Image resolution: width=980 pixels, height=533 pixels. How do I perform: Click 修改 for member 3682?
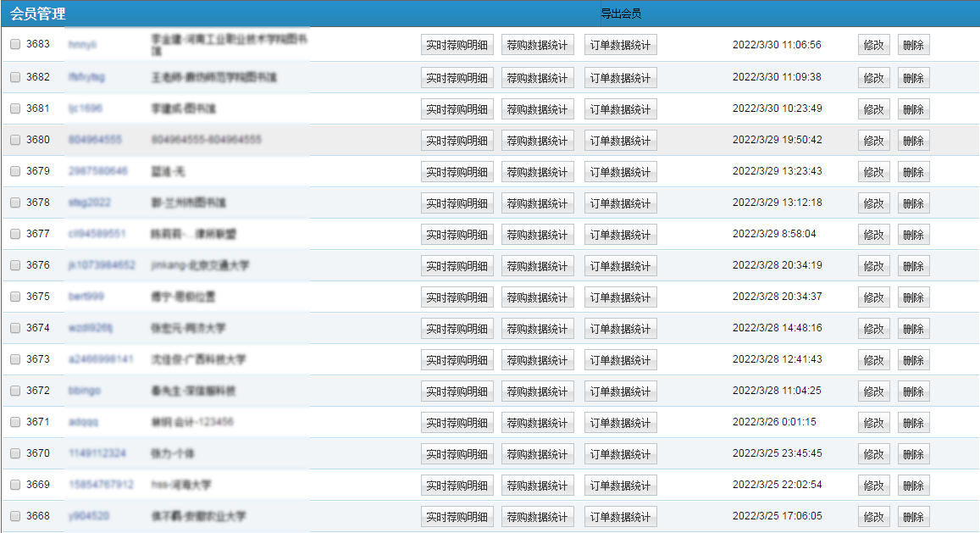(x=873, y=77)
